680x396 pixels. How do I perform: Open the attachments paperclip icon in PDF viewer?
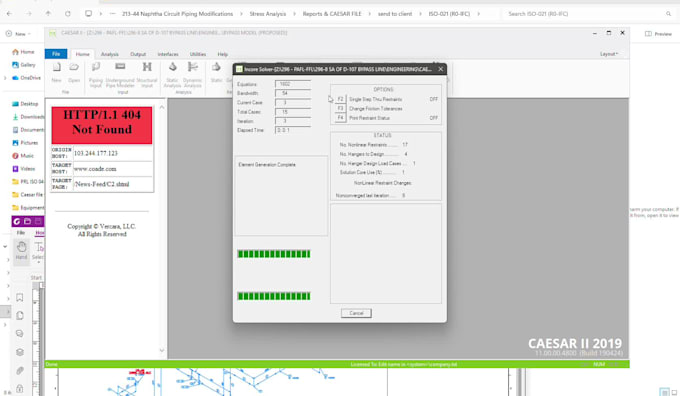(x=20, y=370)
